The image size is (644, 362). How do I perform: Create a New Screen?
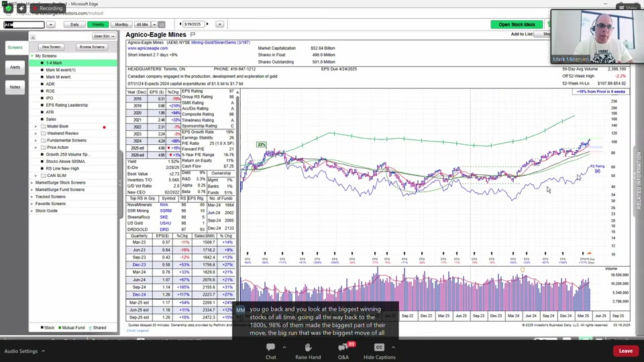click(52, 47)
